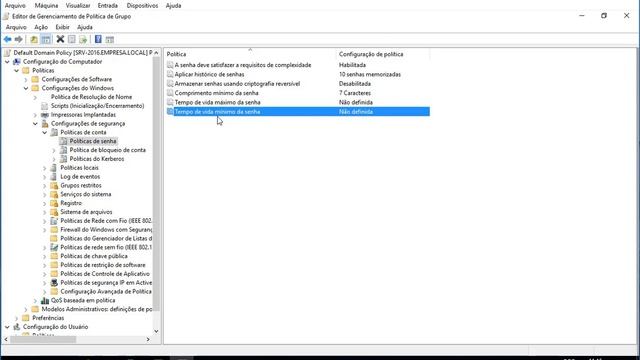The height and width of the screenshot is (360, 640).
Task: Select Tempo de vida mínimo da senha row
Action: point(298,112)
